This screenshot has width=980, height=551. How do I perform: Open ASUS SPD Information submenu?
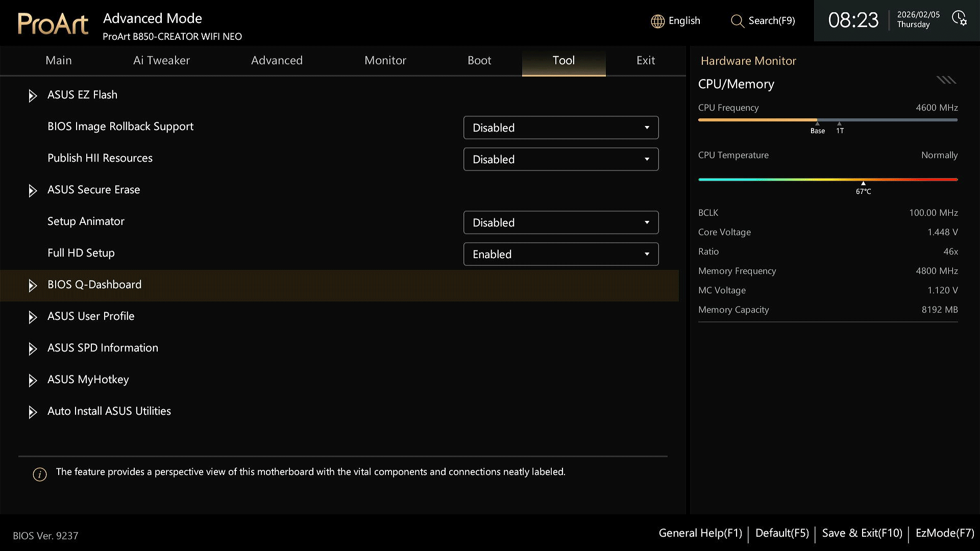[339, 348]
